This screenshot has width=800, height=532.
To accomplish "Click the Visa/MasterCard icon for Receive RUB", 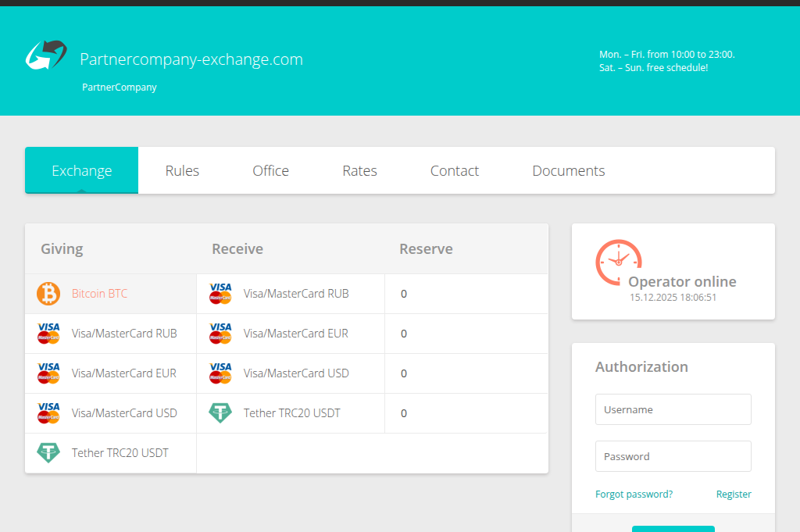I will [x=220, y=294].
